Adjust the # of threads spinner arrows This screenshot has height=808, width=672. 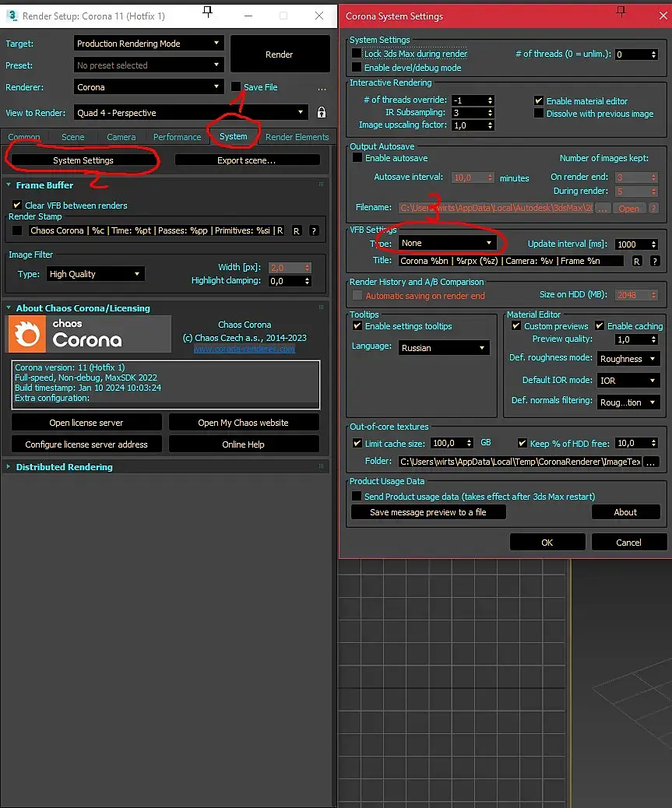[653, 54]
